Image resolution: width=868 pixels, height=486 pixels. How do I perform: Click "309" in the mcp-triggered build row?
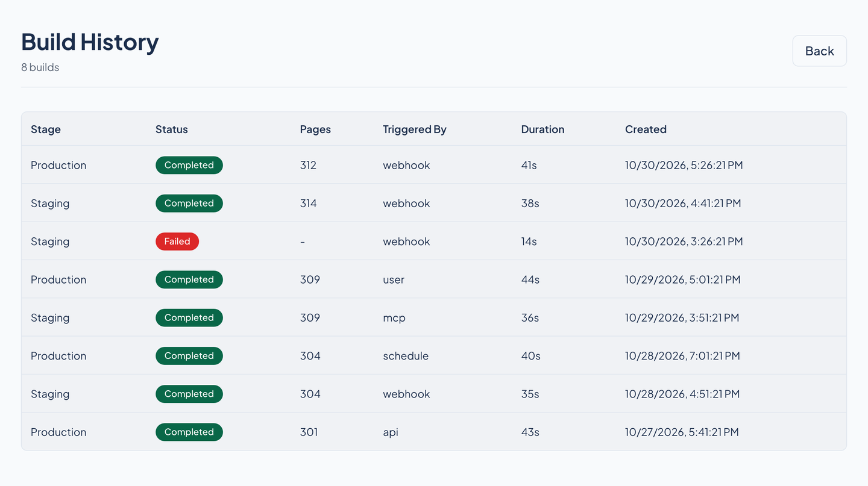point(310,318)
